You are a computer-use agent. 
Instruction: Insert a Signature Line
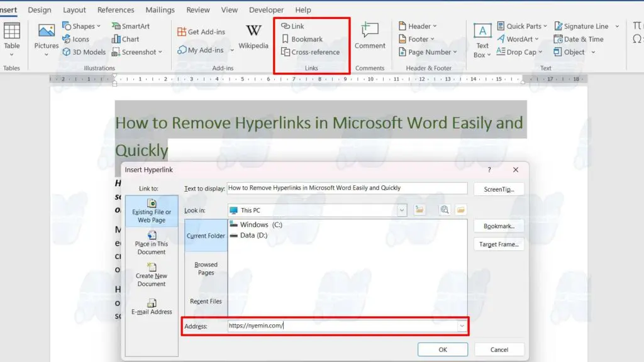tap(581, 26)
